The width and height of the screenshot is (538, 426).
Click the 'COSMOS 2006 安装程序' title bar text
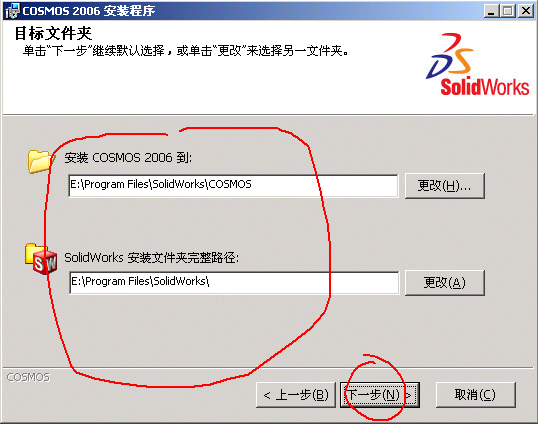[x=89, y=11]
